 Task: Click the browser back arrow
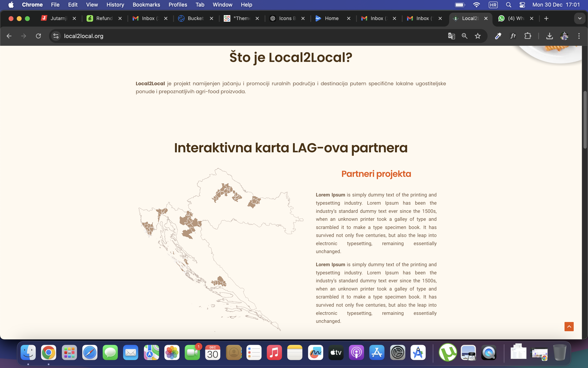click(x=9, y=36)
